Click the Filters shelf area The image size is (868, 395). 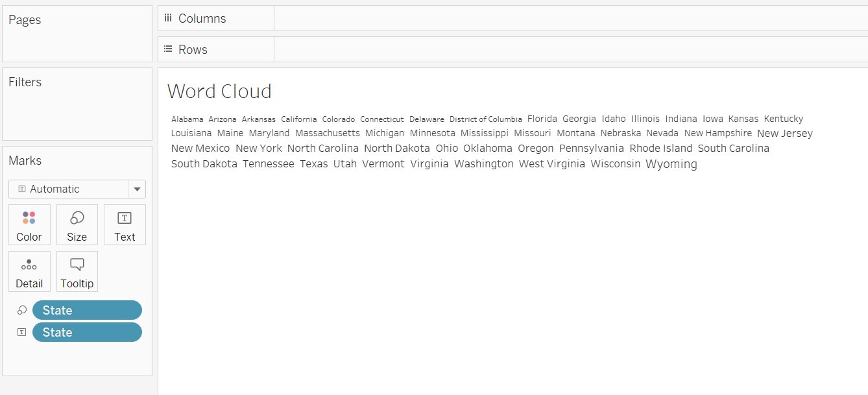(x=77, y=104)
